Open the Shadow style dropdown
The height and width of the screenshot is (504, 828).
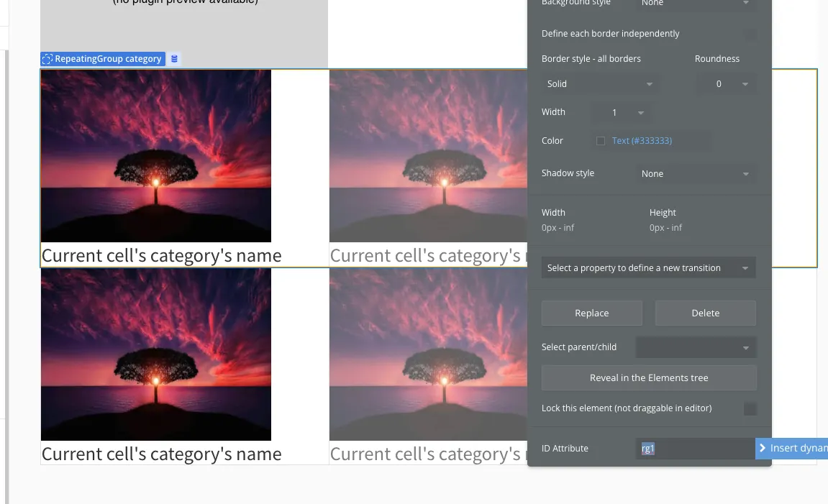696,173
